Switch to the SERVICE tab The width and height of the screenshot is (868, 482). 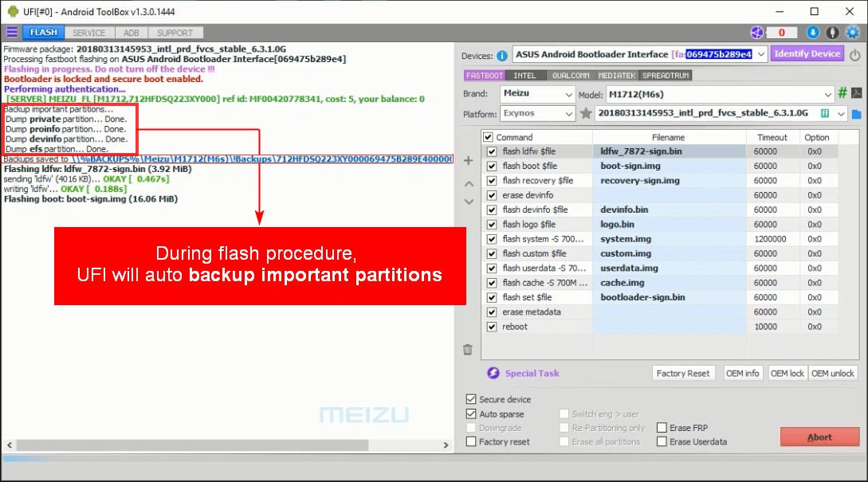[x=88, y=33]
